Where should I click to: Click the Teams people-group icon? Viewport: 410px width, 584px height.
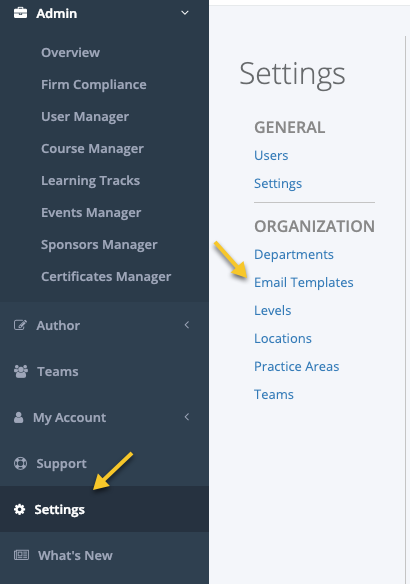20,371
